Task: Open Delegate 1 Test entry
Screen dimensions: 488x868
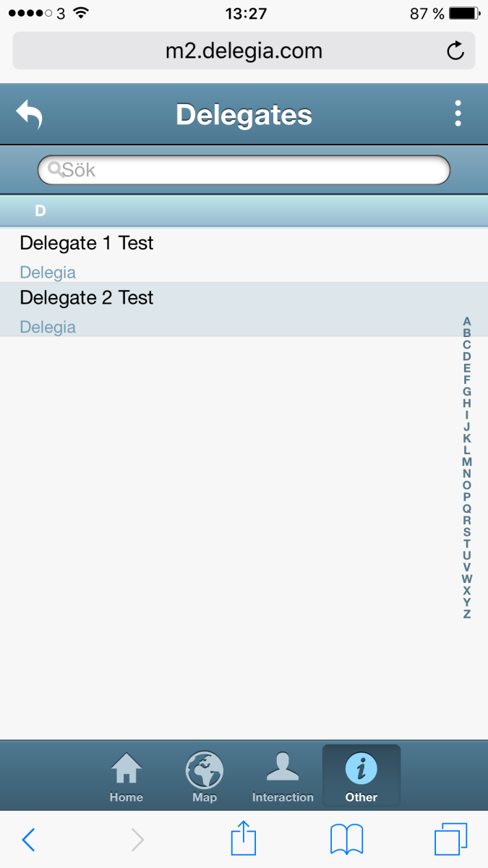Action: 244,255
